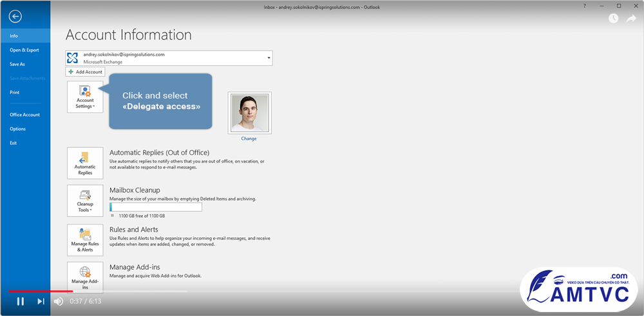Go back with the circled arrow
The height and width of the screenshot is (316, 644).
click(15, 17)
